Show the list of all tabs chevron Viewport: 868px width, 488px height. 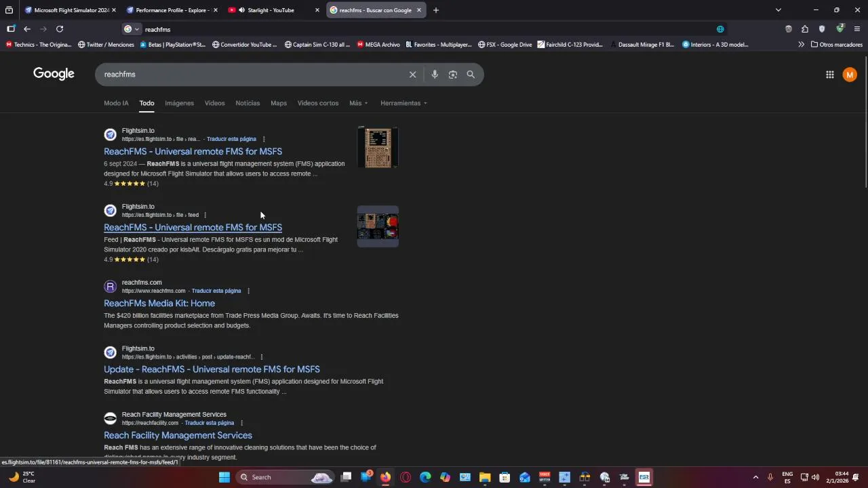[x=778, y=10]
